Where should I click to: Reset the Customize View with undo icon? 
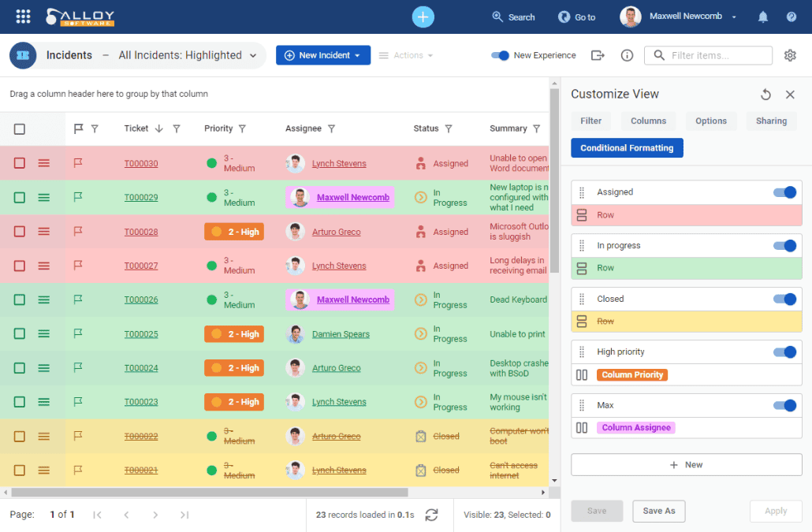tap(765, 95)
